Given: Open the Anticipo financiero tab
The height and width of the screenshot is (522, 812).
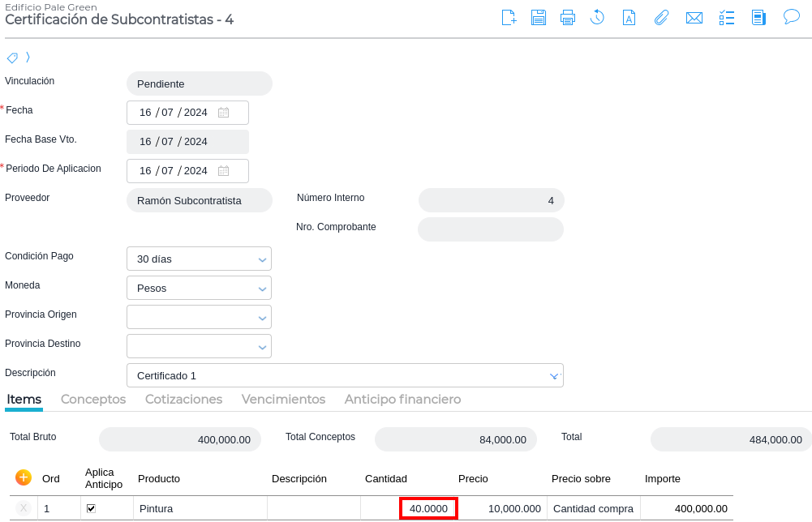Looking at the screenshot, I should pyautogui.click(x=402, y=400).
